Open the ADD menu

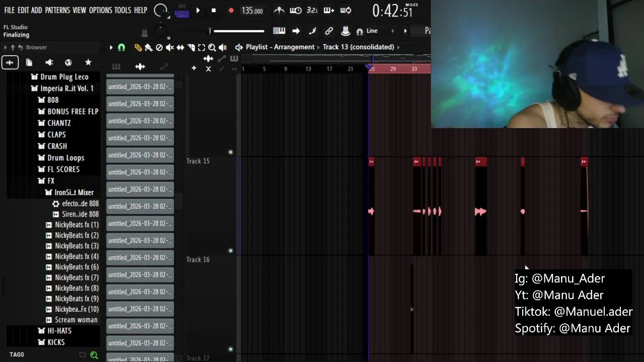pos(37,10)
